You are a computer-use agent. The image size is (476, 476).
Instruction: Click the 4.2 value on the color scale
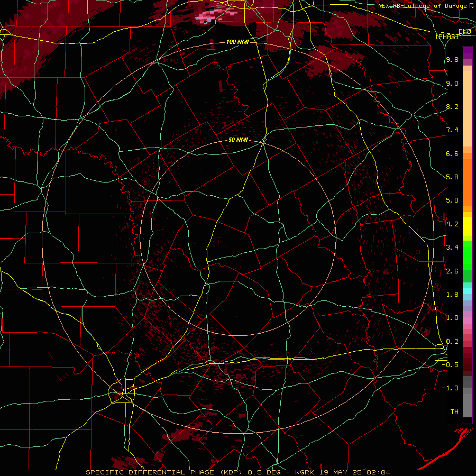(452, 224)
